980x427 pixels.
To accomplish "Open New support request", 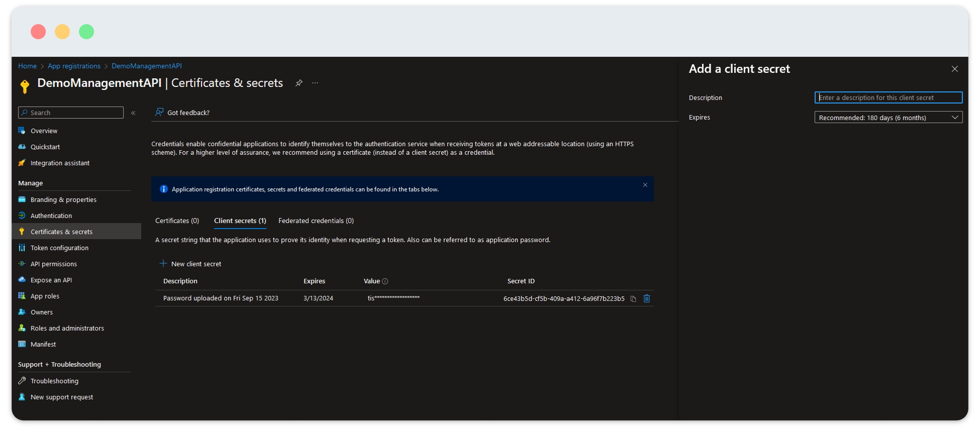I will [62, 397].
